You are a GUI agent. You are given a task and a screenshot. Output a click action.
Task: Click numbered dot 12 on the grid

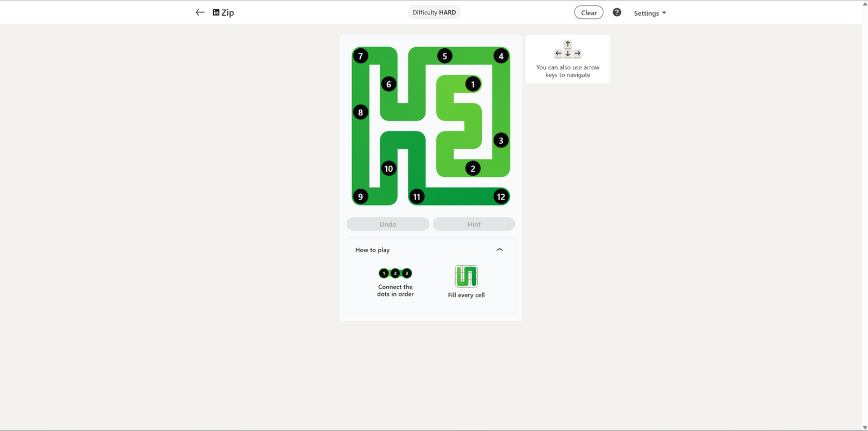(x=501, y=197)
